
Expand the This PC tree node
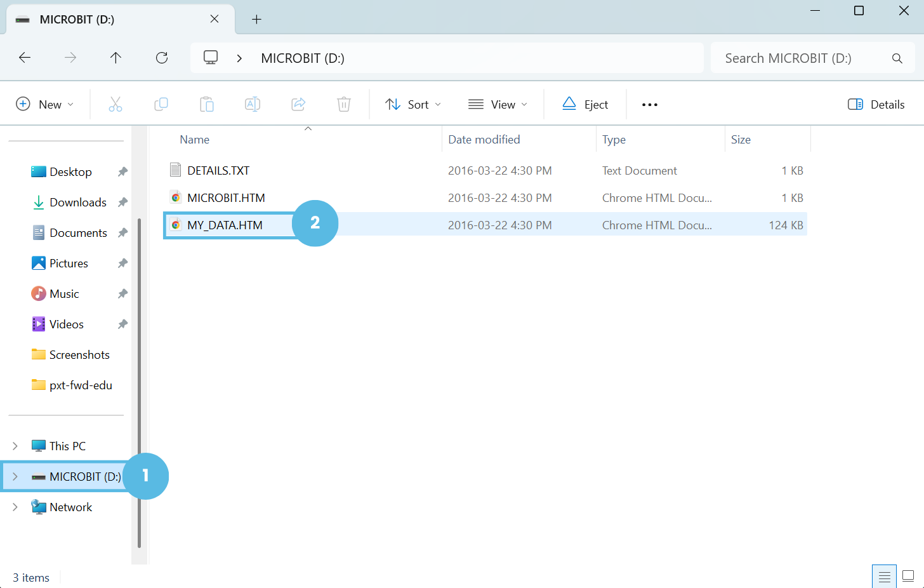(15, 446)
